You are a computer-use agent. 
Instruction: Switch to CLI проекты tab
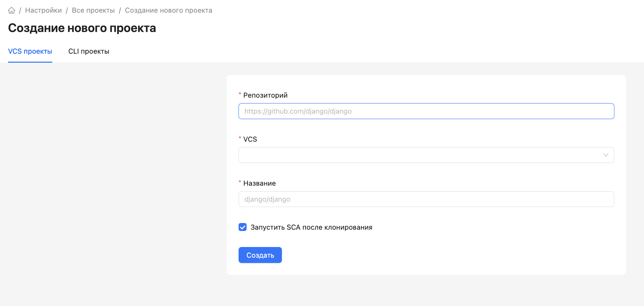coord(89,51)
